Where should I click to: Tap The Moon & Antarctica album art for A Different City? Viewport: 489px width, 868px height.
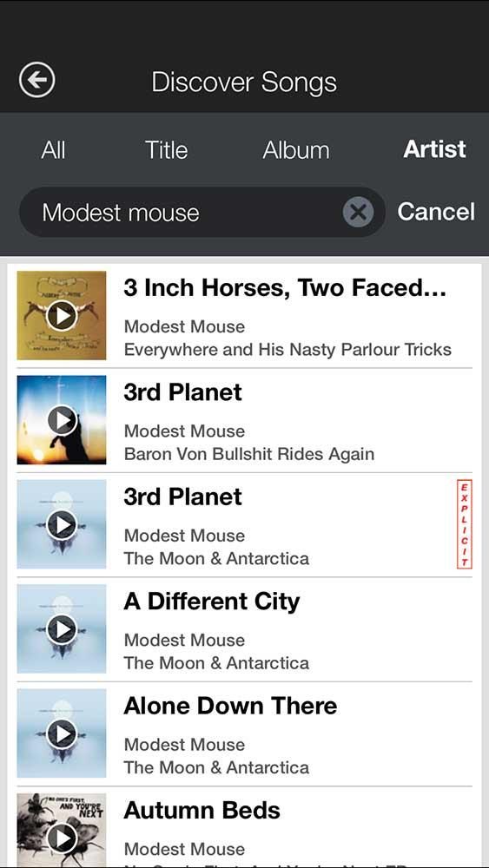coord(62,629)
